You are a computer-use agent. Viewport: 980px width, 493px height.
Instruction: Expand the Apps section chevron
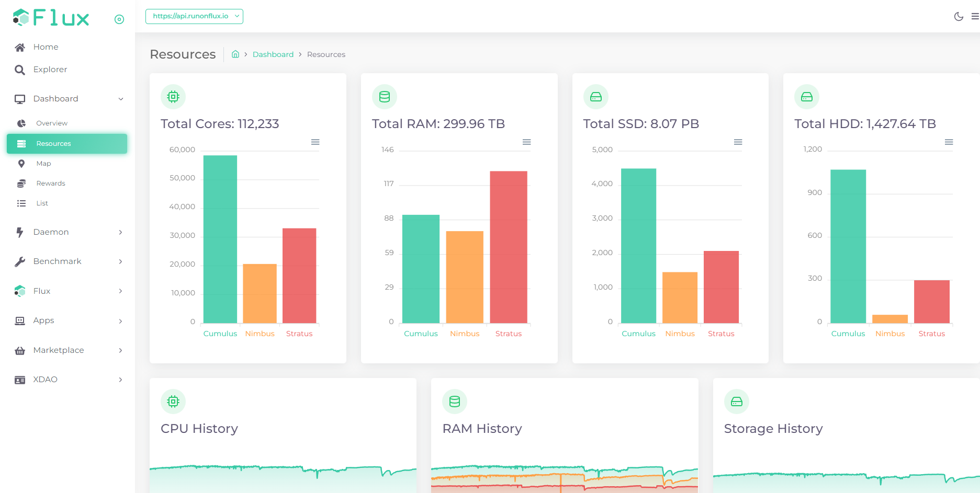point(121,321)
